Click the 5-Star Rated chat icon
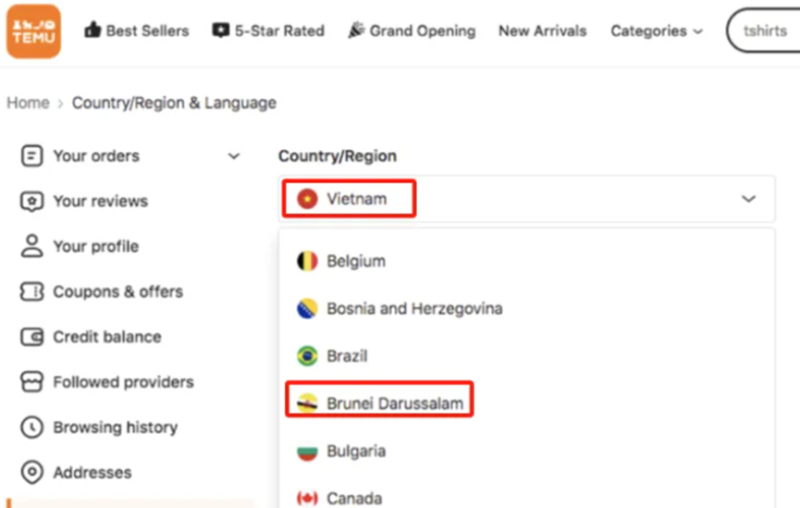Image resolution: width=800 pixels, height=508 pixels. click(221, 31)
